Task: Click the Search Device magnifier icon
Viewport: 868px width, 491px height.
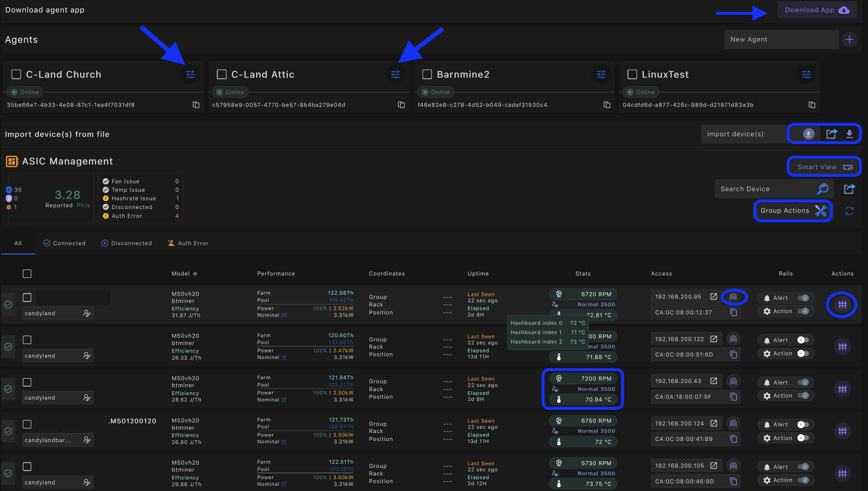Action: coord(823,188)
